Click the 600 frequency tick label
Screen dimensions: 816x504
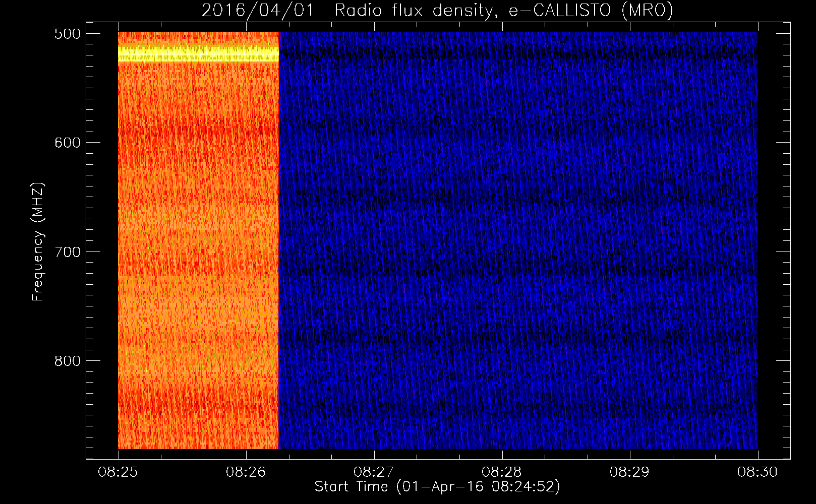click(68, 143)
